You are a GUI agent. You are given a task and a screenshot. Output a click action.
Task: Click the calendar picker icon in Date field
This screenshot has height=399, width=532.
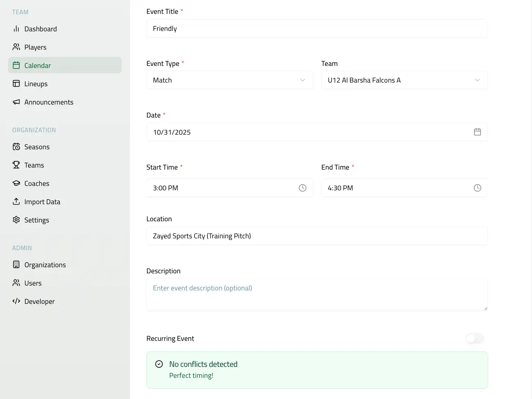477,132
